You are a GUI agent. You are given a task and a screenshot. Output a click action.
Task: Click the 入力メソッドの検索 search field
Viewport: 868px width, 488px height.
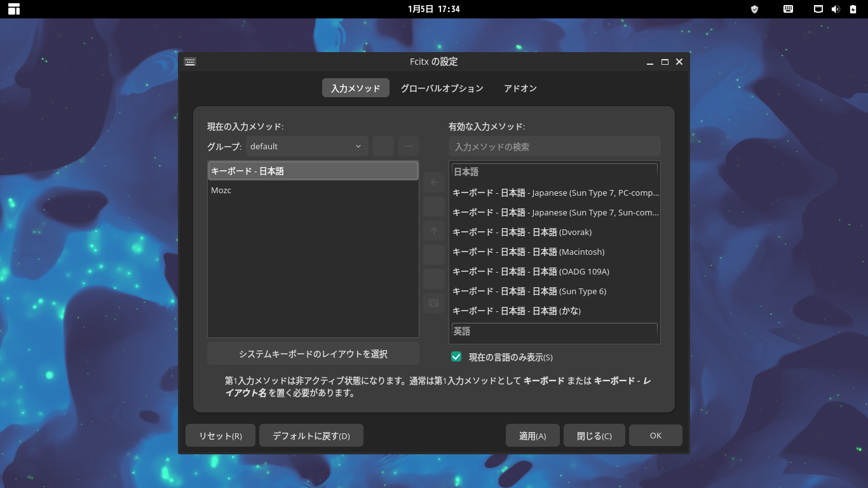point(553,146)
